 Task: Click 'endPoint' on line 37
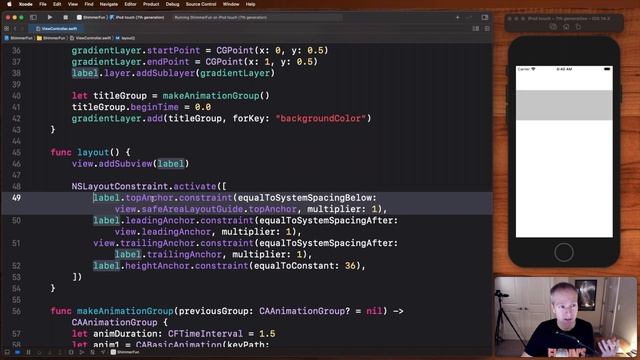[168, 62]
